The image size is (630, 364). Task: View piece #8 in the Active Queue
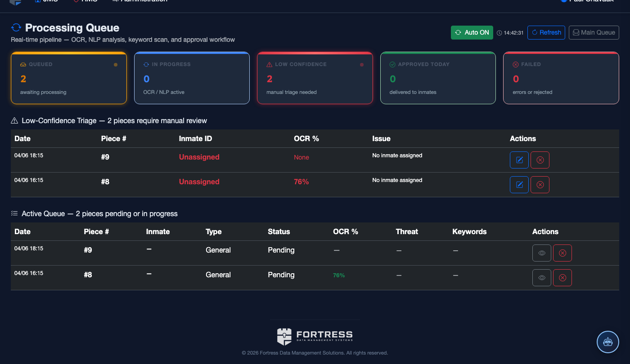(x=542, y=278)
